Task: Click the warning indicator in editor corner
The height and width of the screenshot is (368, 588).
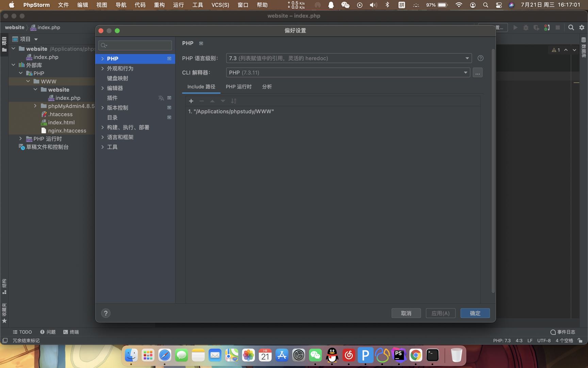Action: pos(556,50)
